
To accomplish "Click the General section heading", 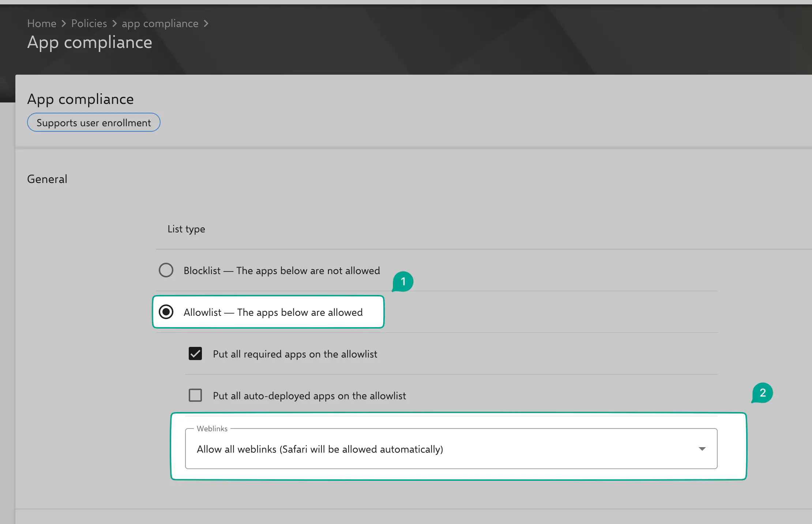I will (x=47, y=179).
